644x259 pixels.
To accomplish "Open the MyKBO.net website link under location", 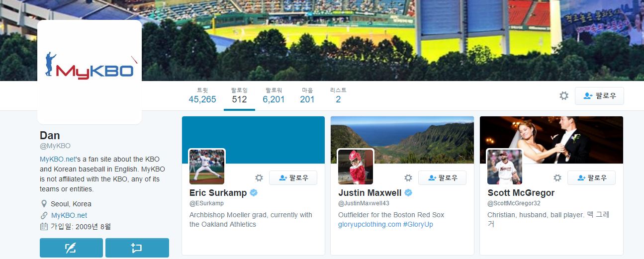I will tap(69, 215).
